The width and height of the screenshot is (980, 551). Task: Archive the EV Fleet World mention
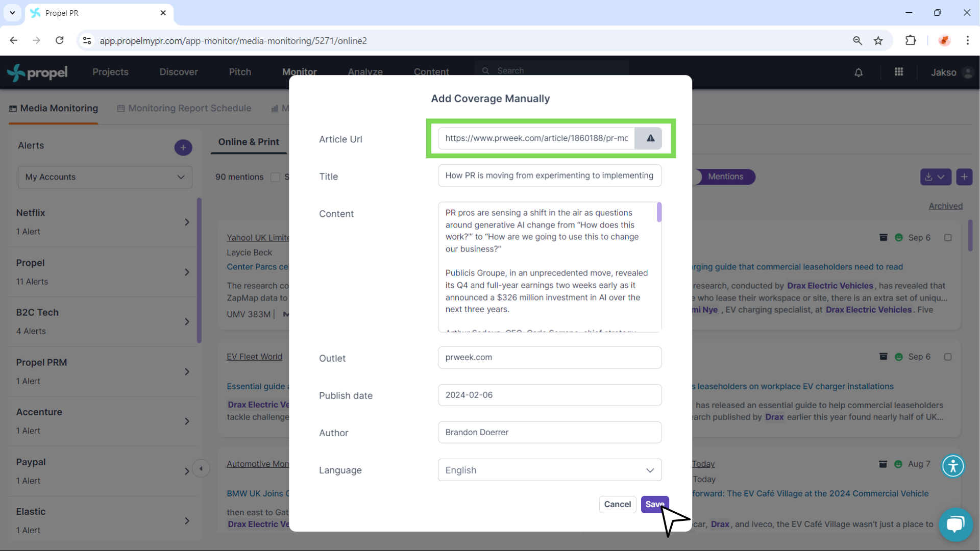coord(883,357)
